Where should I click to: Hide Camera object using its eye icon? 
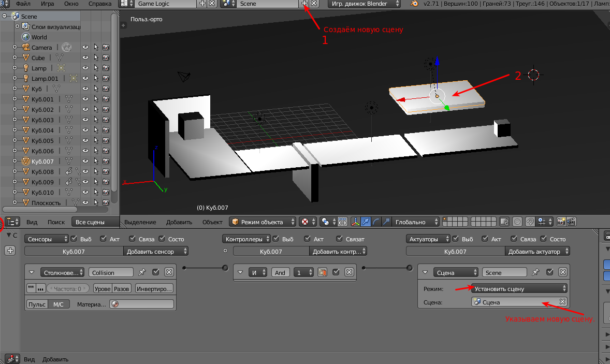tap(85, 48)
